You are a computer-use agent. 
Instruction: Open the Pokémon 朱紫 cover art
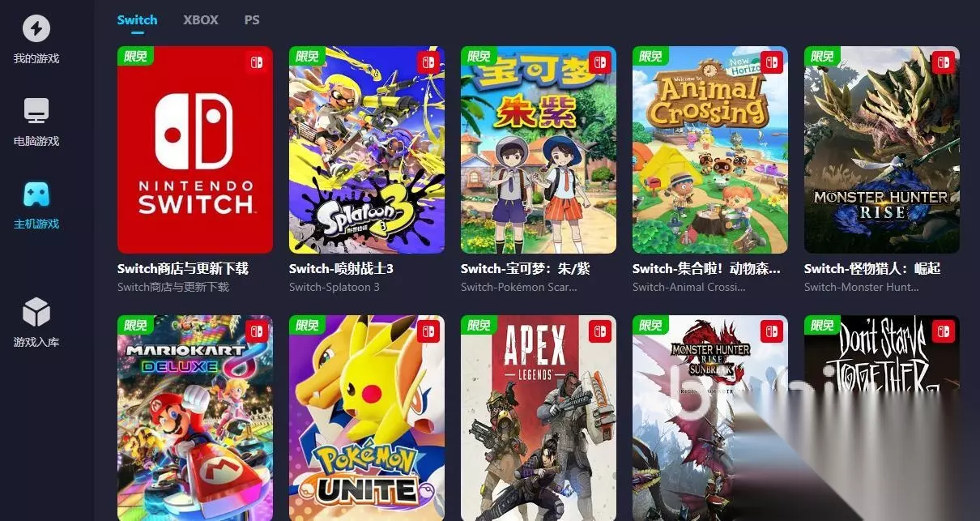539,150
